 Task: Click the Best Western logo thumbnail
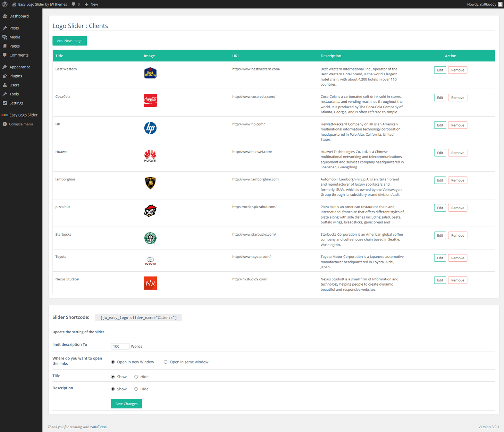(x=150, y=73)
